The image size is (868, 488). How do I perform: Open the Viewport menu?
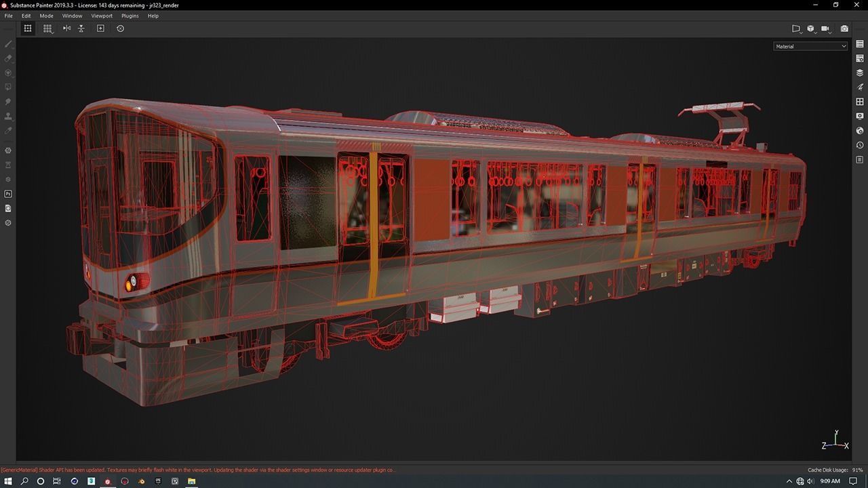(102, 16)
